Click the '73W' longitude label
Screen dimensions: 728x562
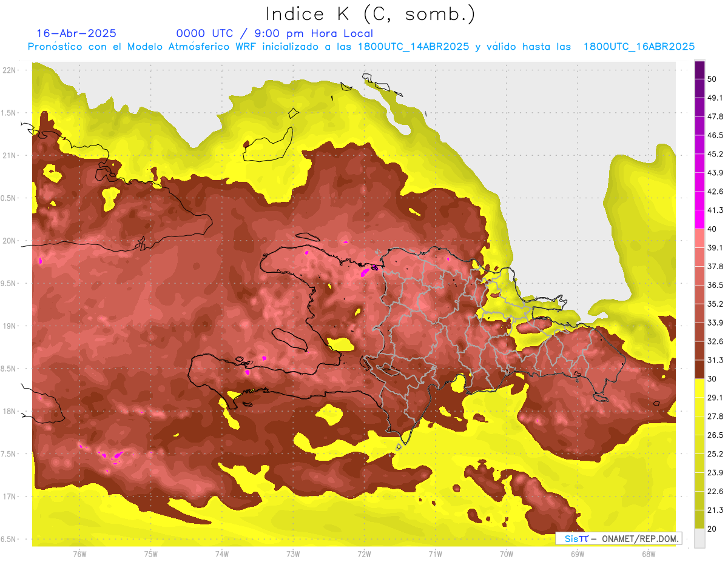pyautogui.click(x=292, y=554)
